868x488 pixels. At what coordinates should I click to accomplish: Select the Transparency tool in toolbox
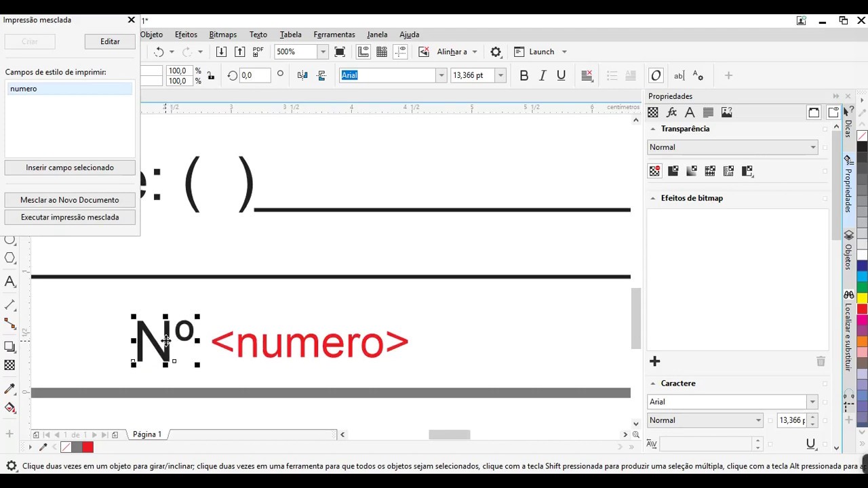tap(9, 365)
